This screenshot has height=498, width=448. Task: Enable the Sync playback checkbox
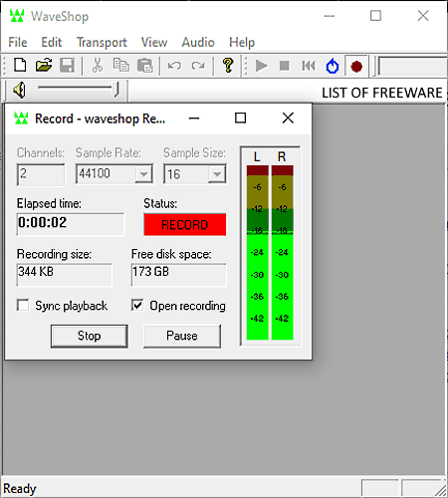(23, 305)
